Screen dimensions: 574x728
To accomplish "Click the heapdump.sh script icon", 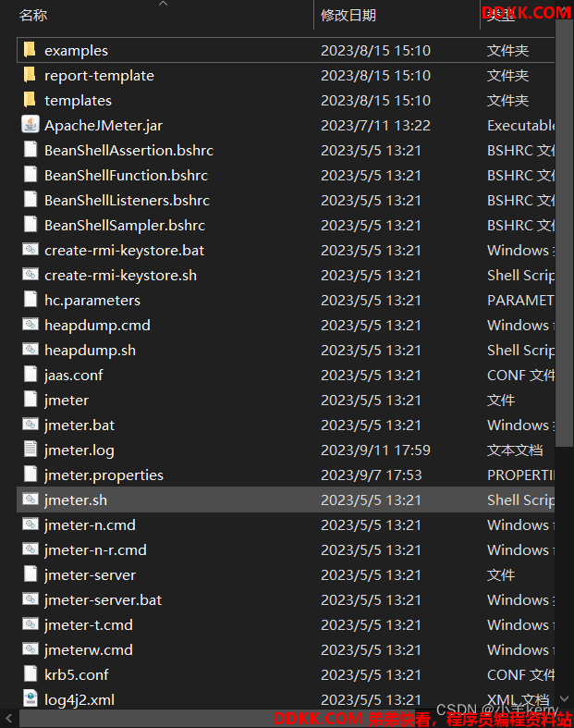I will 31,350.
